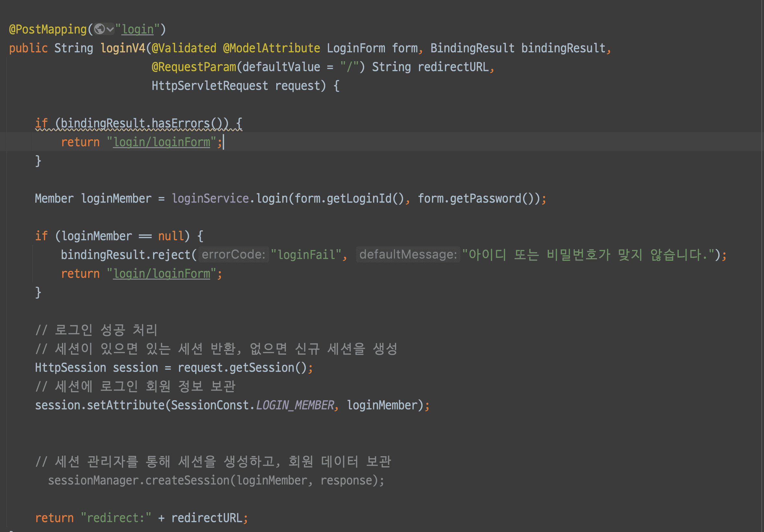Follow the "login" URL link in PostMapping
Image resolution: width=764 pixels, height=532 pixels.
click(x=137, y=29)
